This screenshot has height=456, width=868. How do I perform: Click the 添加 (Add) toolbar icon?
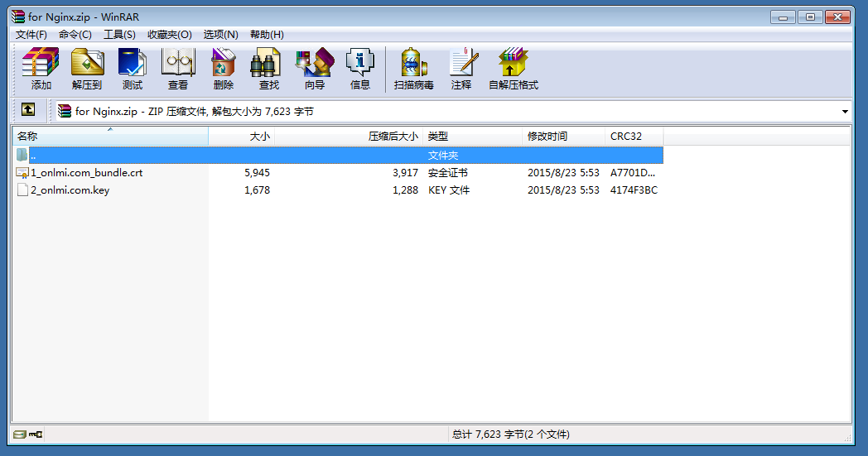point(41,68)
